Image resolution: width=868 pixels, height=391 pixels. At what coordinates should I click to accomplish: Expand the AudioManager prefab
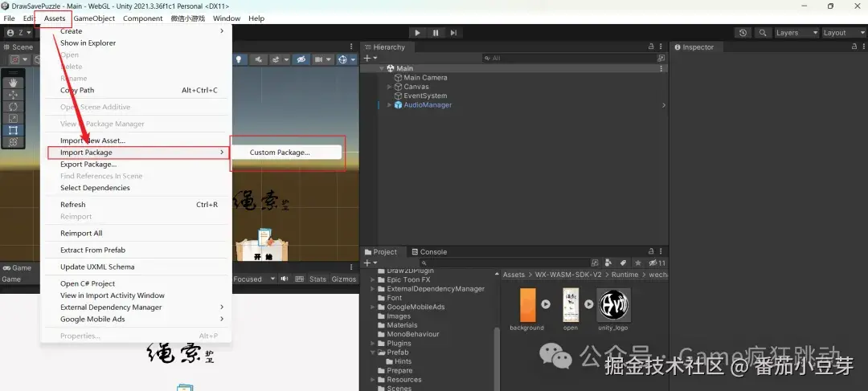(389, 105)
